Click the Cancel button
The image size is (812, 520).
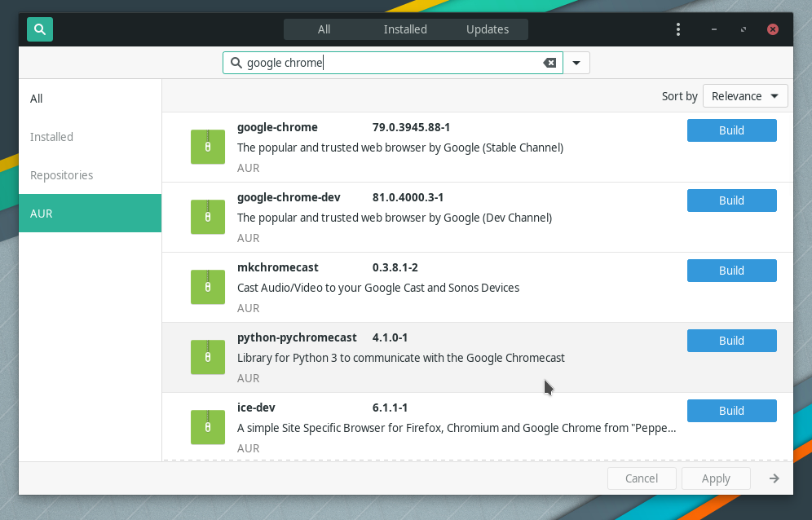coord(642,478)
